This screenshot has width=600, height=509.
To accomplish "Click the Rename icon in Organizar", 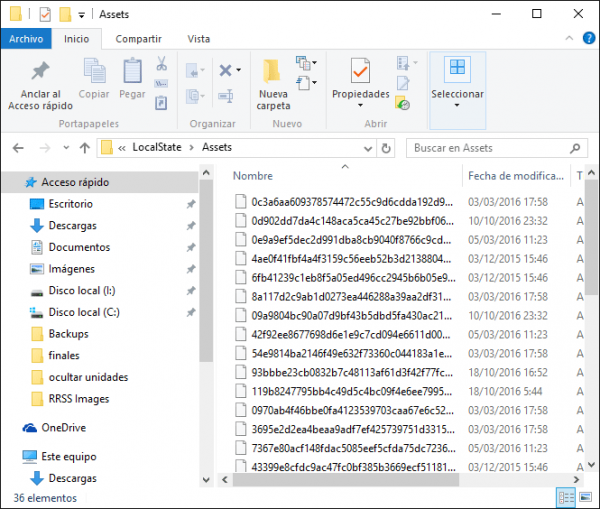I will [226, 96].
